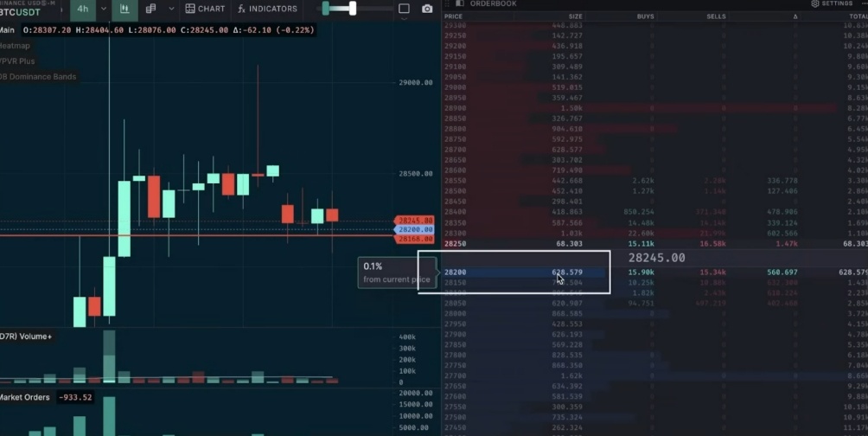Click the 0.1% from current price tooltip
Screen dimensions: 868x436
tap(397, 272)
